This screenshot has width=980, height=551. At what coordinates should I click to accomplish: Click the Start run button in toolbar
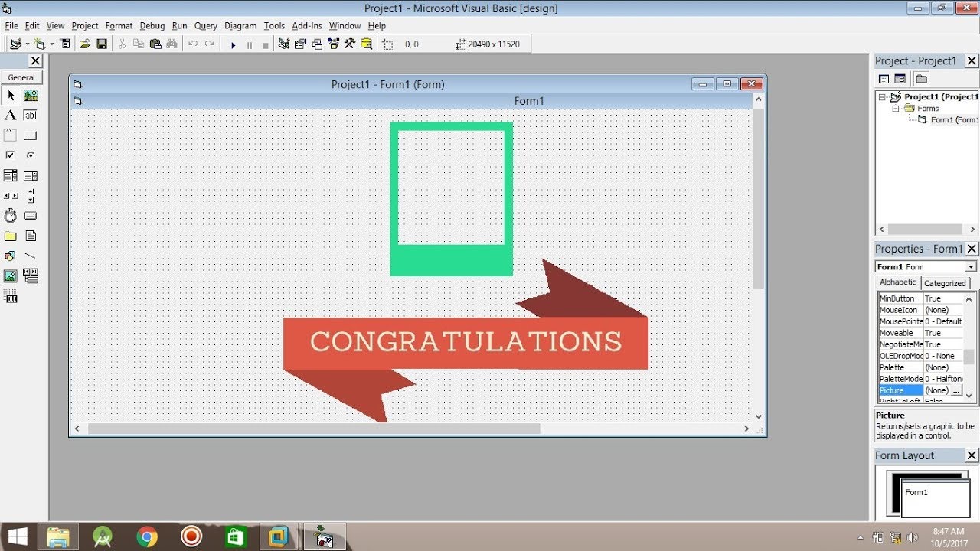[233, 44]
